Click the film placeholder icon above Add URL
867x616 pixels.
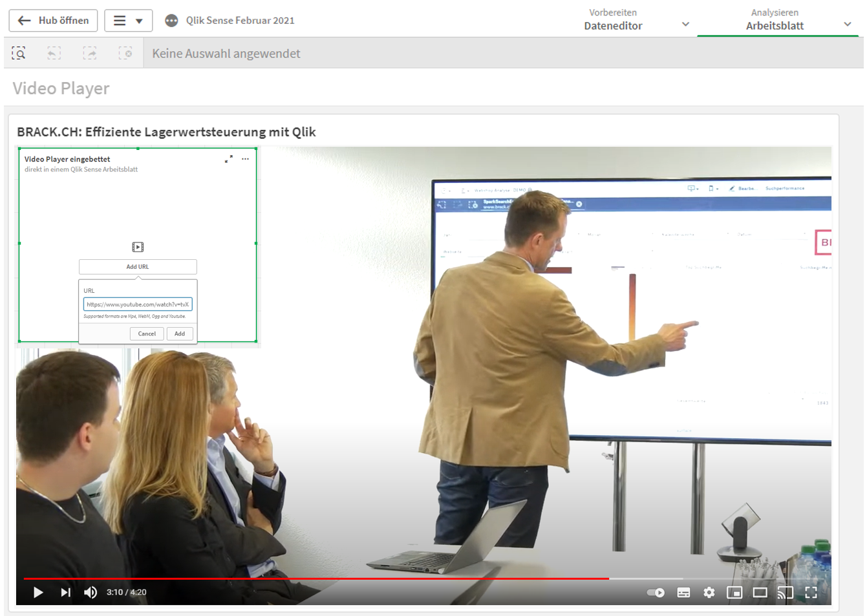[x=138, y=247]
